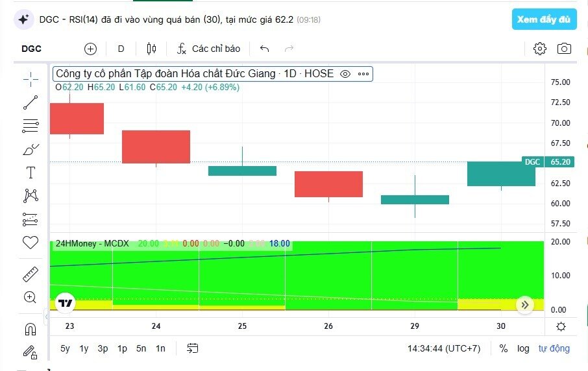The image size is (588, 371).
Task: Toggle the magnet snap mode
Action: (31, 329)
